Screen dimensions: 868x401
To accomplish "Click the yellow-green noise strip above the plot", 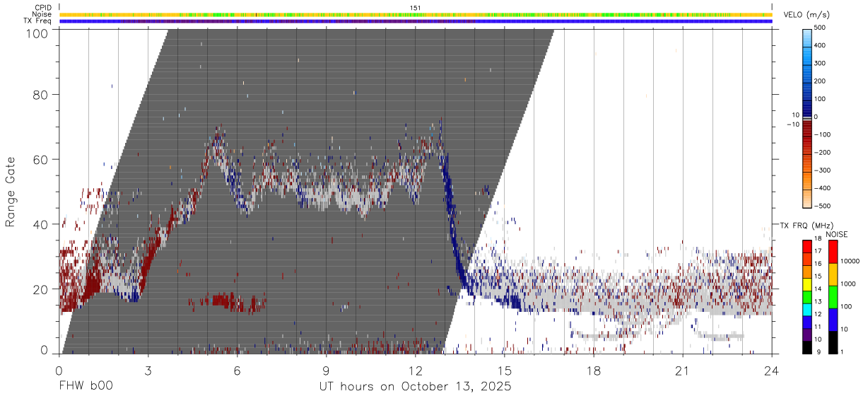I will pyautogui.click(x=416, y=14).
